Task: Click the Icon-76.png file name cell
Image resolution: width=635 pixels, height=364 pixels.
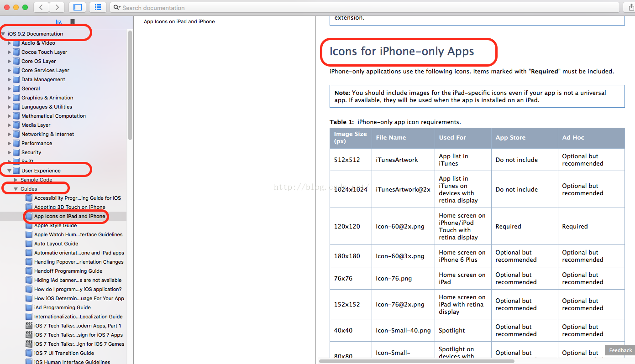Action: (x=403, y=279)
